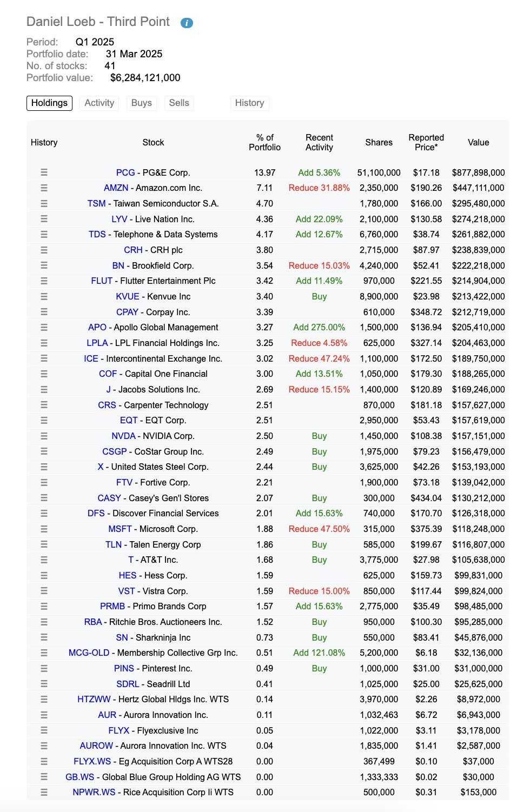The height and width of the screenshot is (812, 517).
Task: Click the '51,100,000' shares cell
Action: 379,172
